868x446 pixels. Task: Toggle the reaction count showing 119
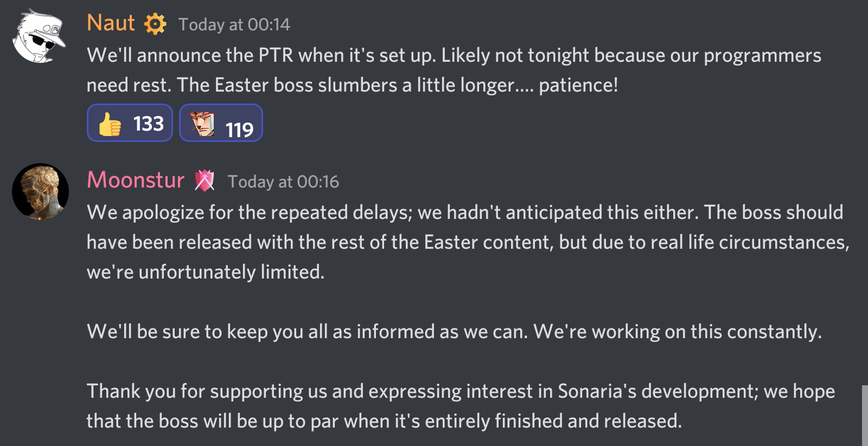click(x=239, y=130)
